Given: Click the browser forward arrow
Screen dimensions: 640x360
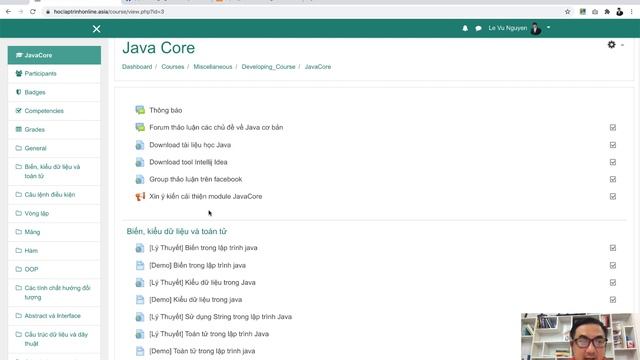Looking at the screenshot, I should tap(21, 11).
